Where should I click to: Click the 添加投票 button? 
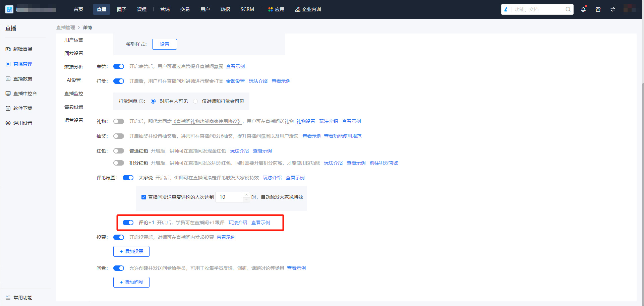coord(131,251)
